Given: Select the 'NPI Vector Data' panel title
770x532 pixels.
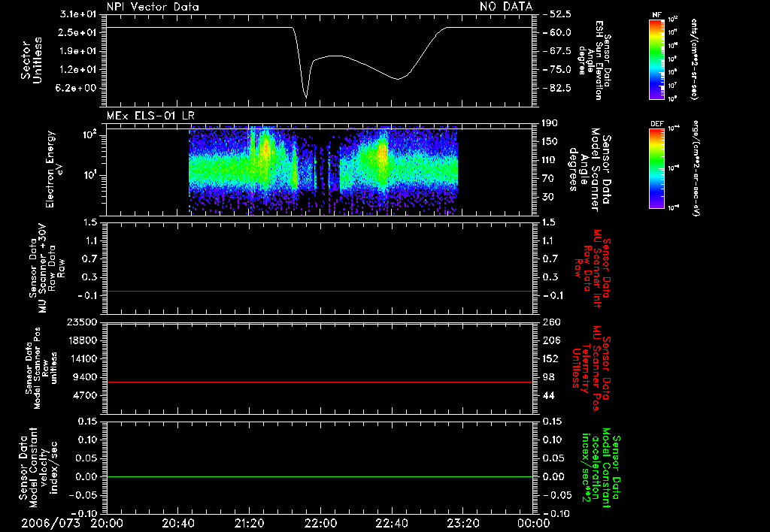Looking at the screenshot, I should (x=153, y=7).
